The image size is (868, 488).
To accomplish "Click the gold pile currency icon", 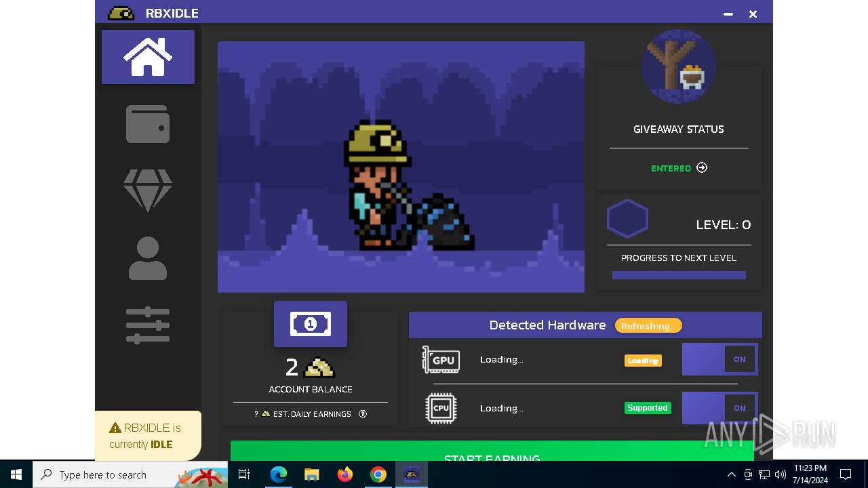I will tap(319, 367).
